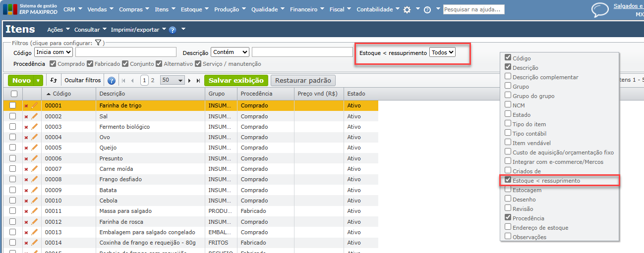Click the Pesquisar na ajuda search field

tap(473, 9)
